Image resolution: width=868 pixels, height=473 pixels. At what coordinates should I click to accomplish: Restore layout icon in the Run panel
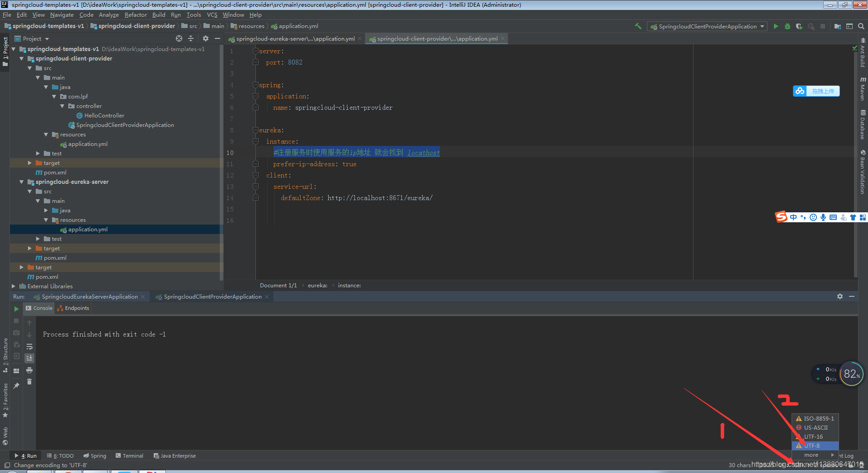[x=16, y=370]
